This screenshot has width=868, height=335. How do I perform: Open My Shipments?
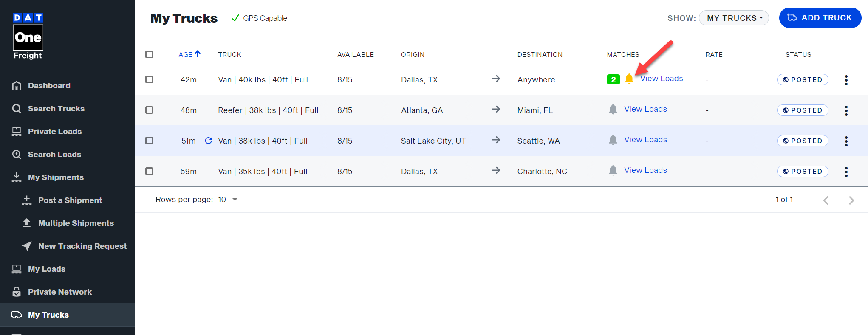[x=57, y=177]
